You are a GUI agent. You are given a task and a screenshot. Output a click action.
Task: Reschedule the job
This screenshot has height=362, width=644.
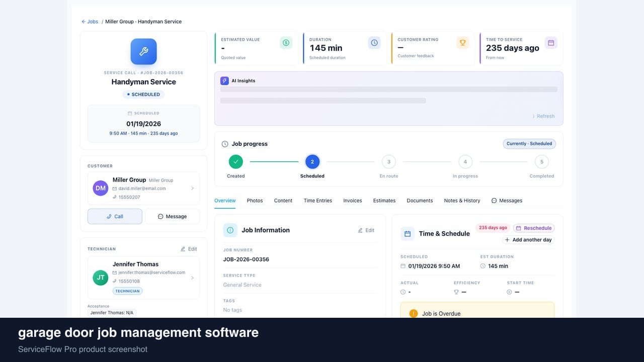point(534,228)
